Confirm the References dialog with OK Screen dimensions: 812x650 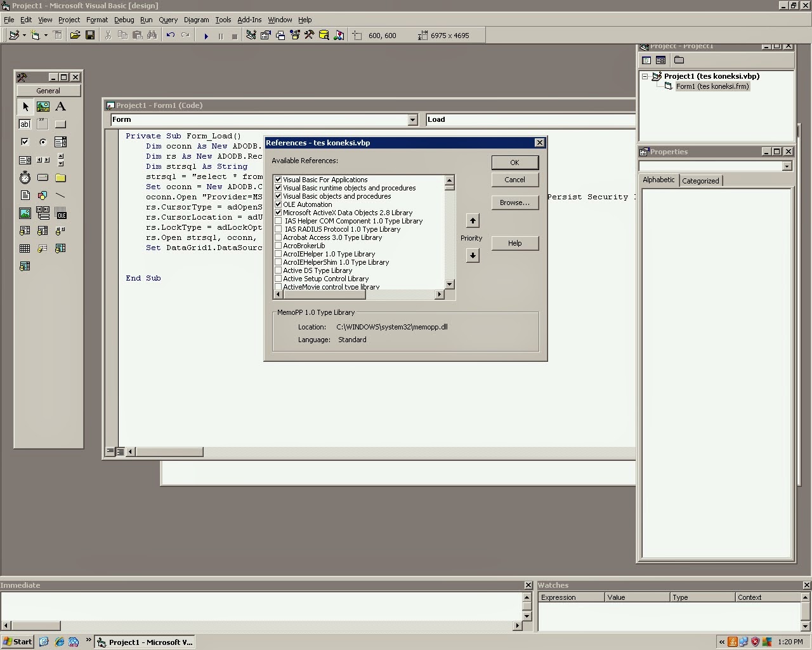coord(515,162)
